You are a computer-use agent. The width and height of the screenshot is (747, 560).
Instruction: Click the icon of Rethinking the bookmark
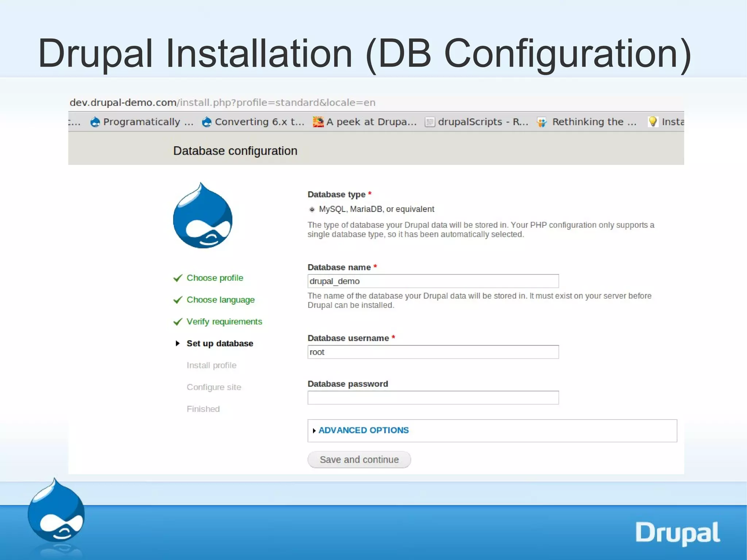tap(542, 122)
